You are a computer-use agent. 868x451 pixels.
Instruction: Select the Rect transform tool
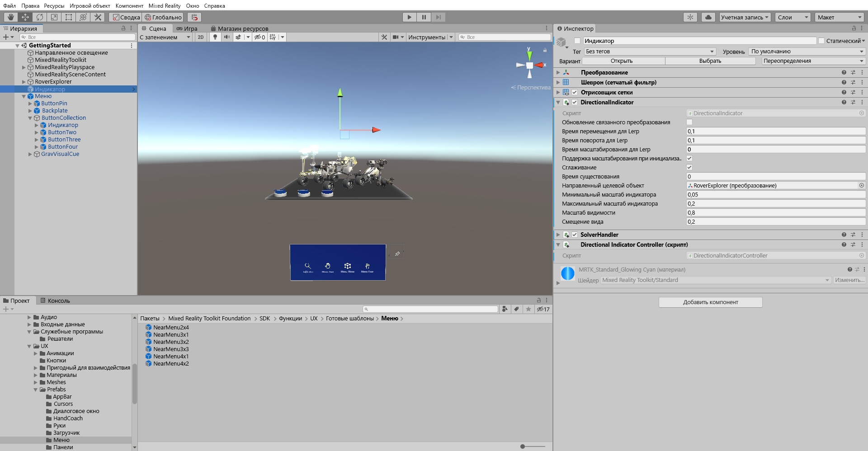69,17
